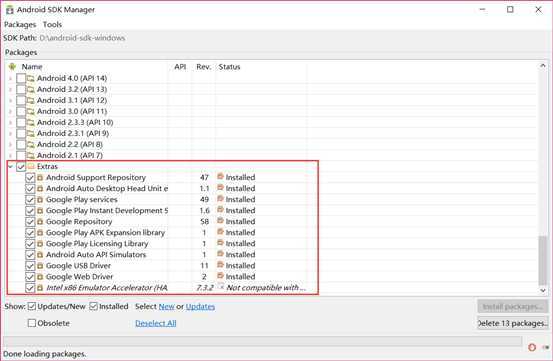Screen dimensions: 553x361
Task: Expand the Android 2.2 (API 8) node
Action: 10,145
